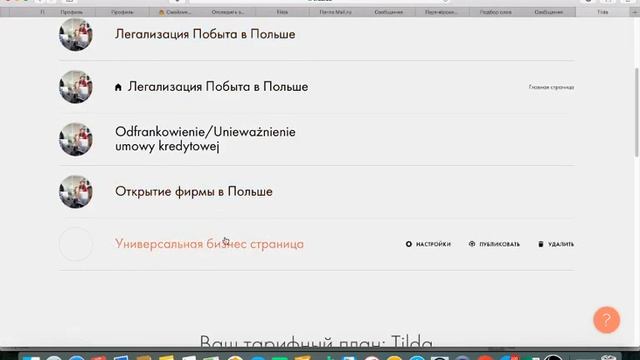This screenshot has width=640, height=360.
Task: Open Легализация Побыта page marked with home icon
Action: pyautogui.click(x=218, y=87)
